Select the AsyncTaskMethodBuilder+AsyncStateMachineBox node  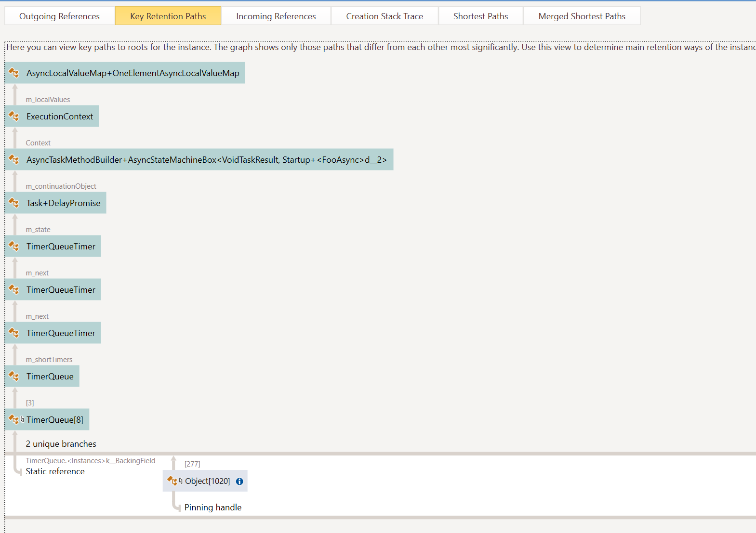tap(199, 160)
